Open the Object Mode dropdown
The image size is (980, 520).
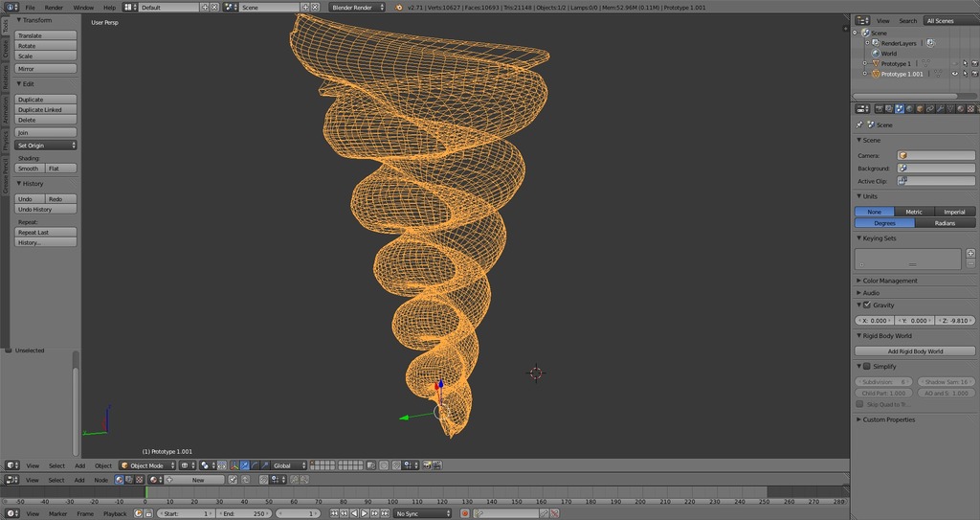click(x=147, y=465)
